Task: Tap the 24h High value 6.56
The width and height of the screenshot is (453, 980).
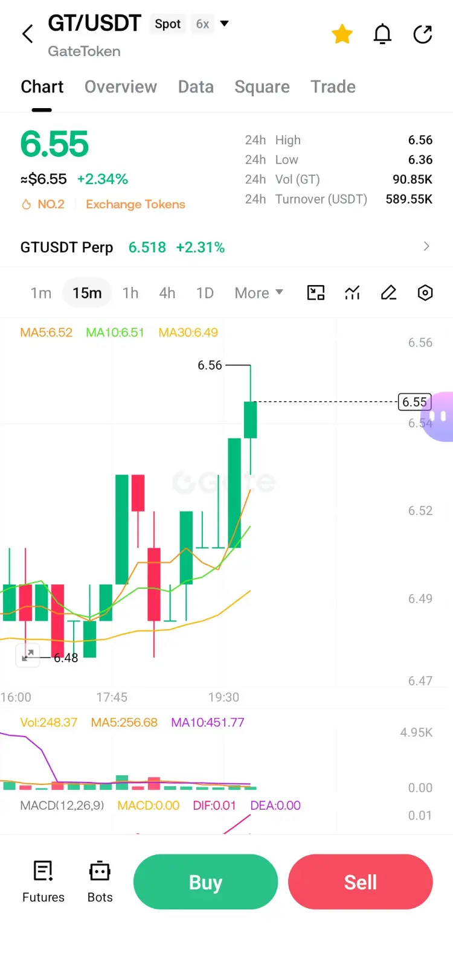Action: [x=420, y=140]
